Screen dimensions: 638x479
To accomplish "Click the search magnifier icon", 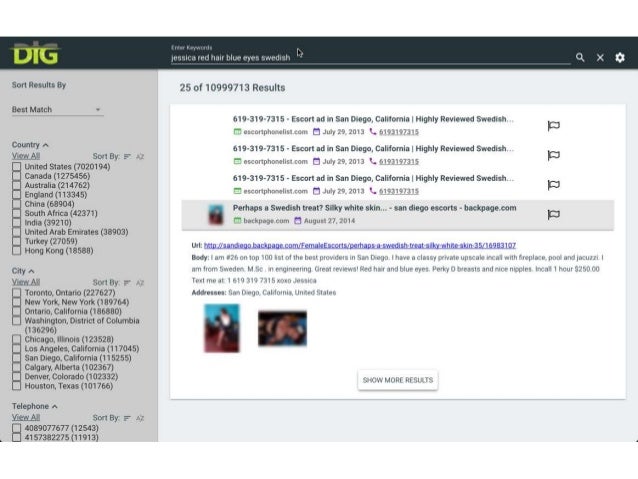I will [x=580, y=57].
